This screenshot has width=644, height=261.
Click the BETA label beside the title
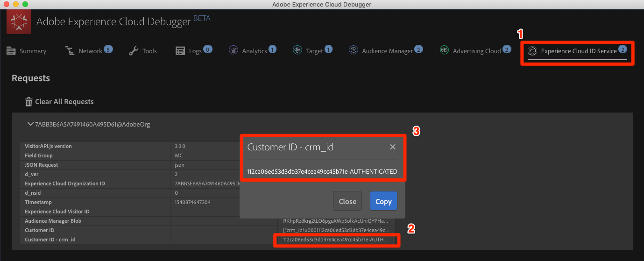202,19
